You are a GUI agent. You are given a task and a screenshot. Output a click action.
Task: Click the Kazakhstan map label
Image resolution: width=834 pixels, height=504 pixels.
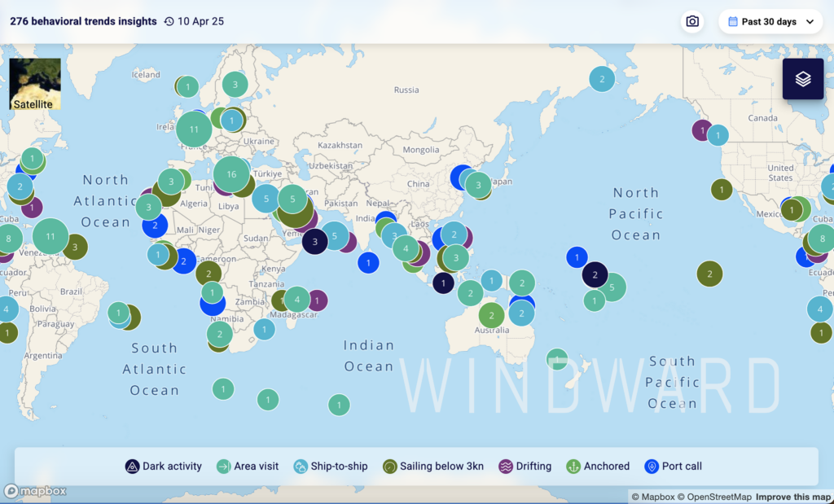[340, 145]
